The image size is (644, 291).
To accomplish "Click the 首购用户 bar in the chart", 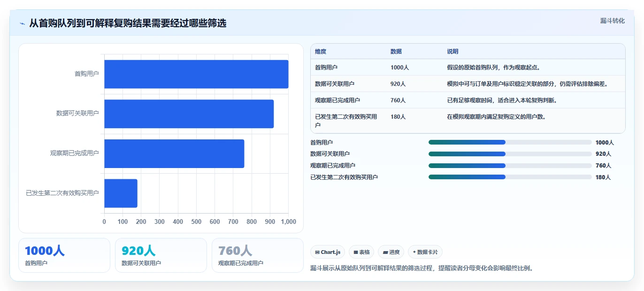I will (x=196, y=74).
